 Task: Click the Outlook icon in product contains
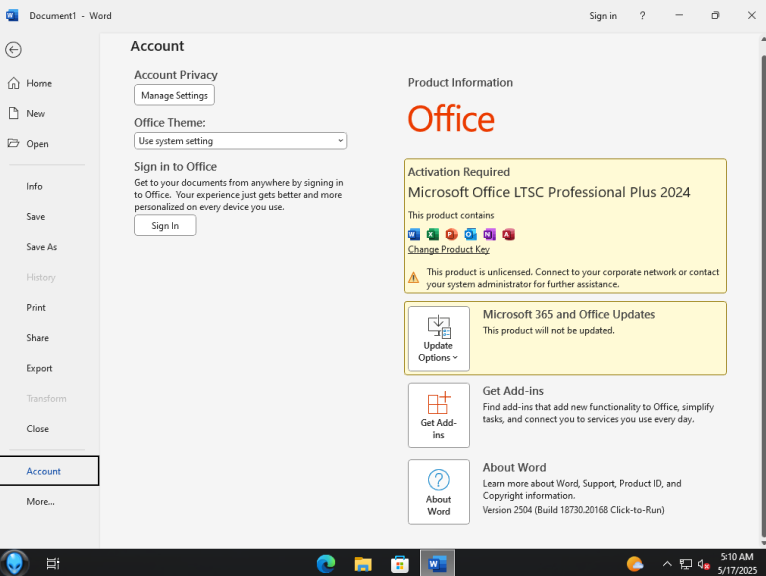[x=470, y=235]
